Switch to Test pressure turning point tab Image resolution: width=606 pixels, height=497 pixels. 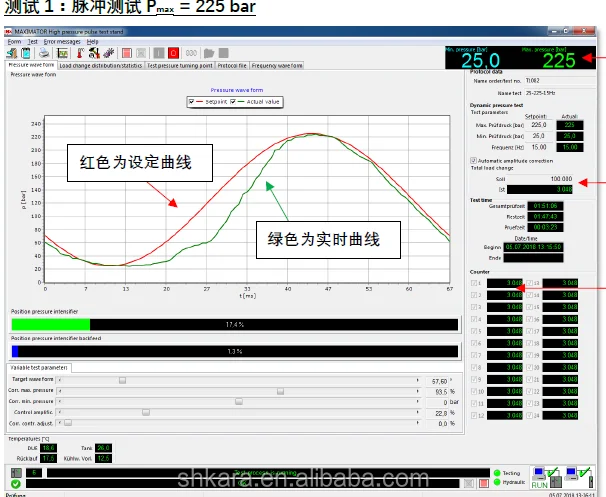click(180, 65)
